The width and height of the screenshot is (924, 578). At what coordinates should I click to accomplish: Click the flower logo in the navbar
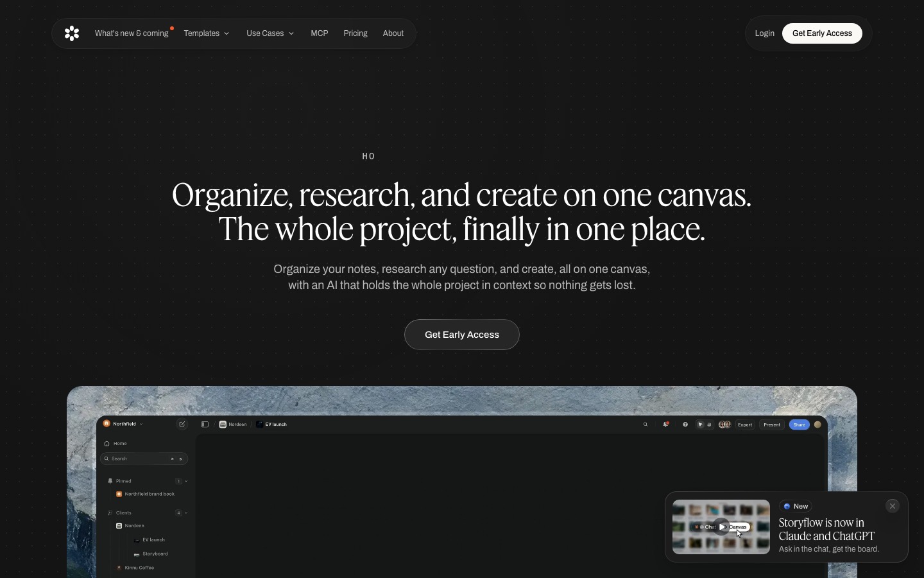(72, 33)
